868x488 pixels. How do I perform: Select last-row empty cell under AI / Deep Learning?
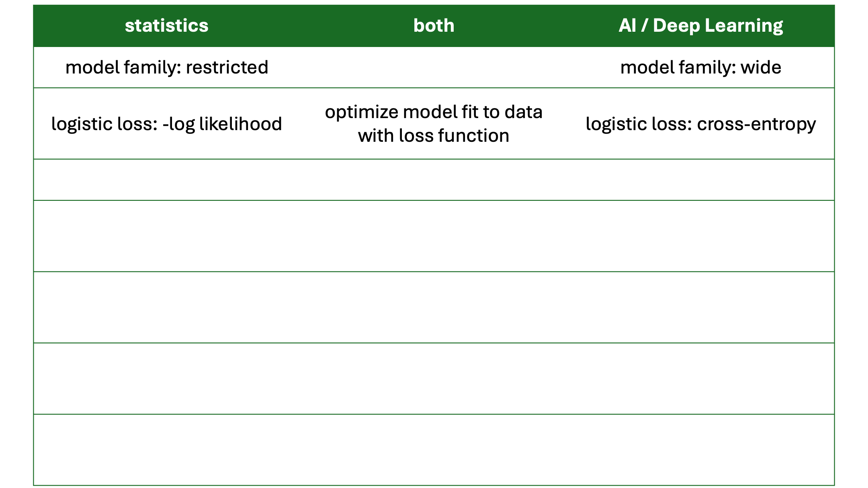(x=700, y=450)
